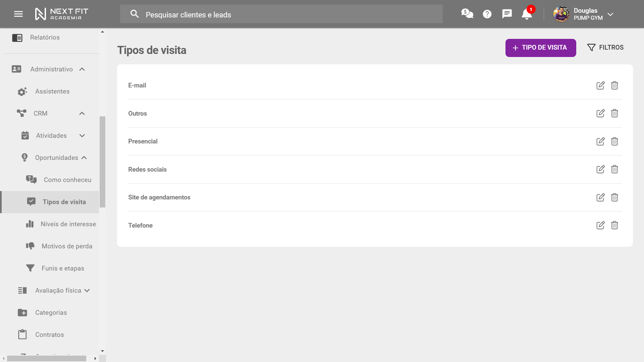Viewport: 644px width, 362px height.
Task: Delete the Outros visit type
Action: click(614, 113)
